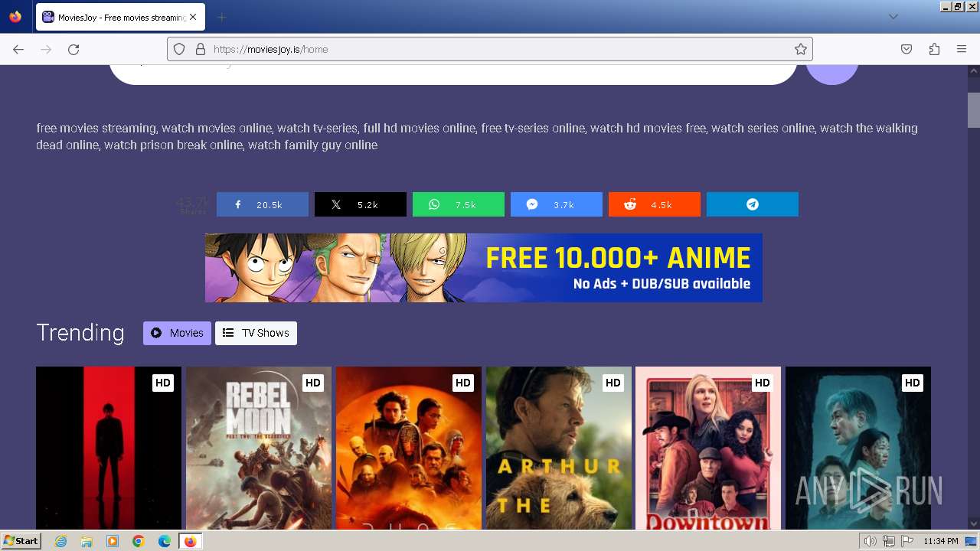Open the Firefox extensions menu

click(x=934, y=49)
